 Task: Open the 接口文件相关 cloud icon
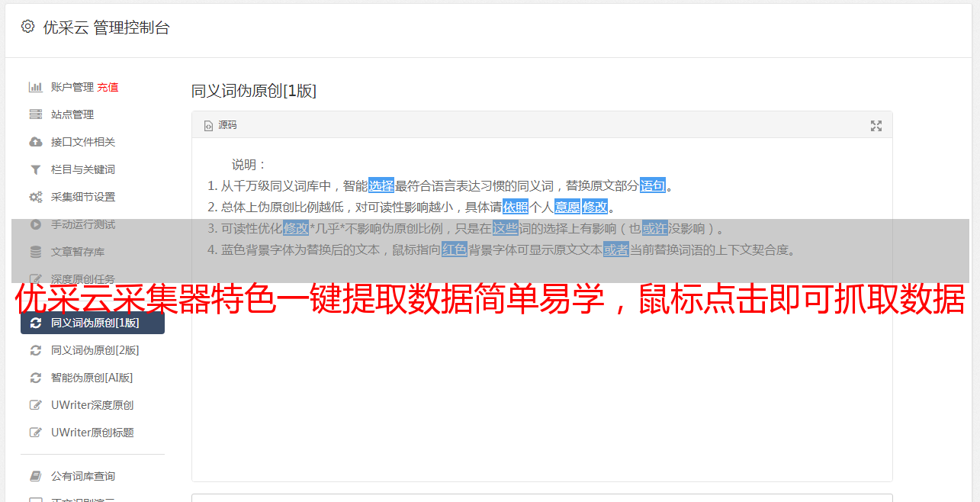click(x=35, y=142)
